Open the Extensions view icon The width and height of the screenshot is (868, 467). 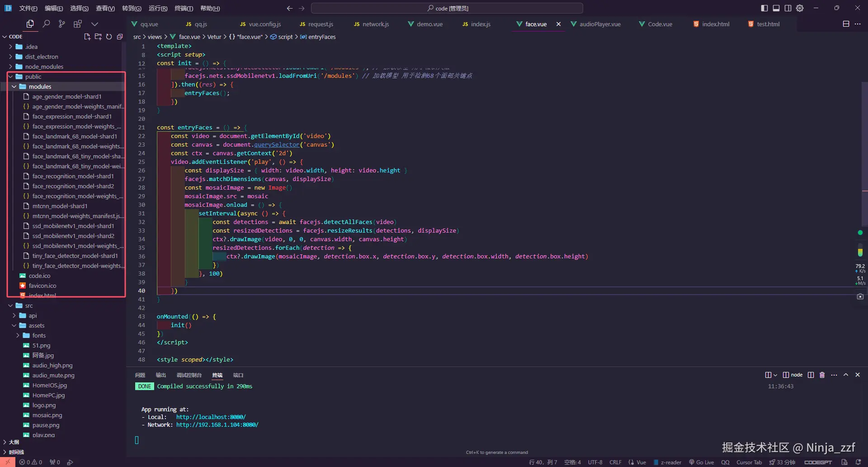coord(78,24)
